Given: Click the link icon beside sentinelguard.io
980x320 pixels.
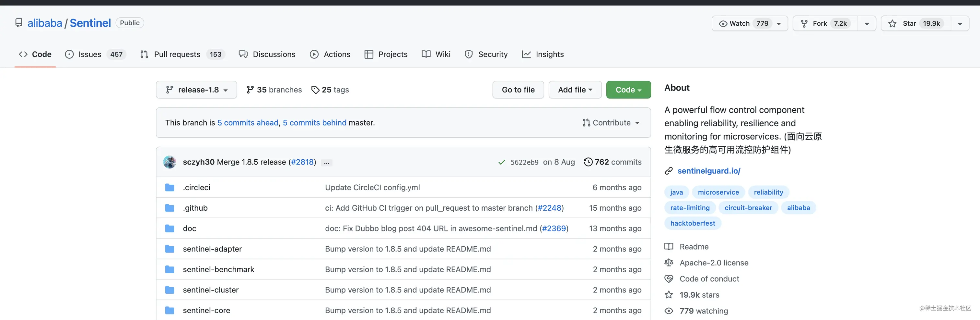Looking at the screenshot, I should [x=669, y=171].
